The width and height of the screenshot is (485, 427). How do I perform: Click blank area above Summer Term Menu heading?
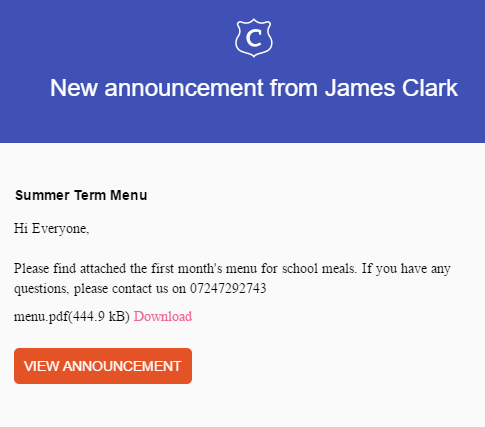pos(242,165)
